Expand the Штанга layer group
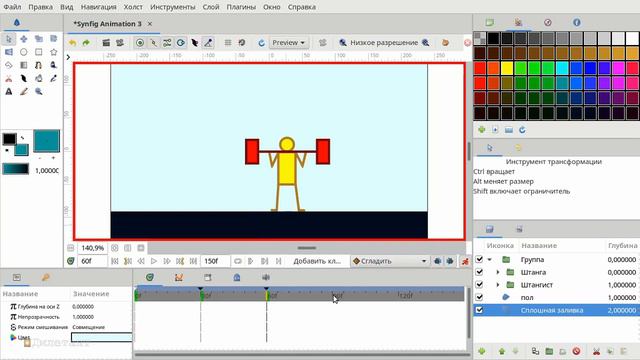This screenshot has width=640, height=360. coord(498,272)
